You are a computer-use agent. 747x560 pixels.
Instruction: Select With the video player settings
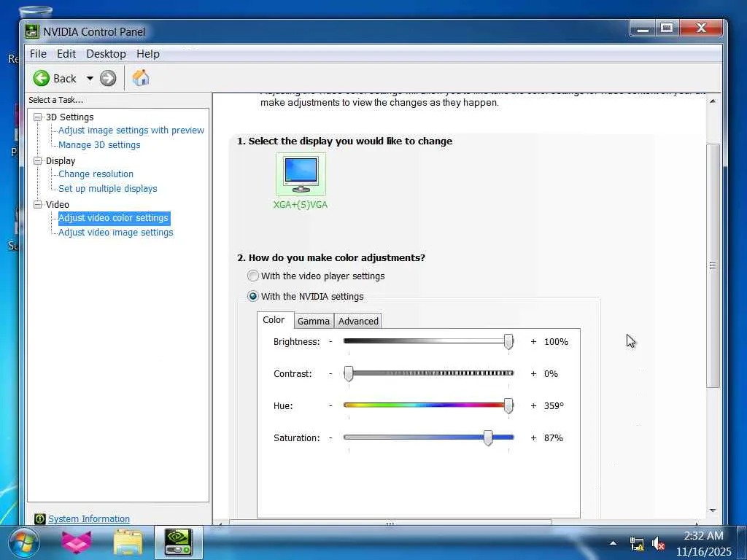[253, 276]
